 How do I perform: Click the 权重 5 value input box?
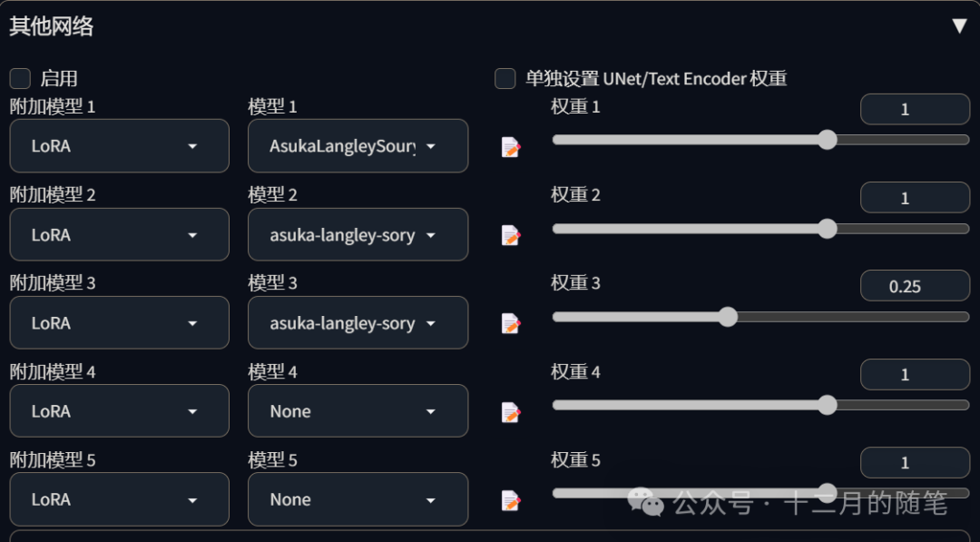pos(914,462)
